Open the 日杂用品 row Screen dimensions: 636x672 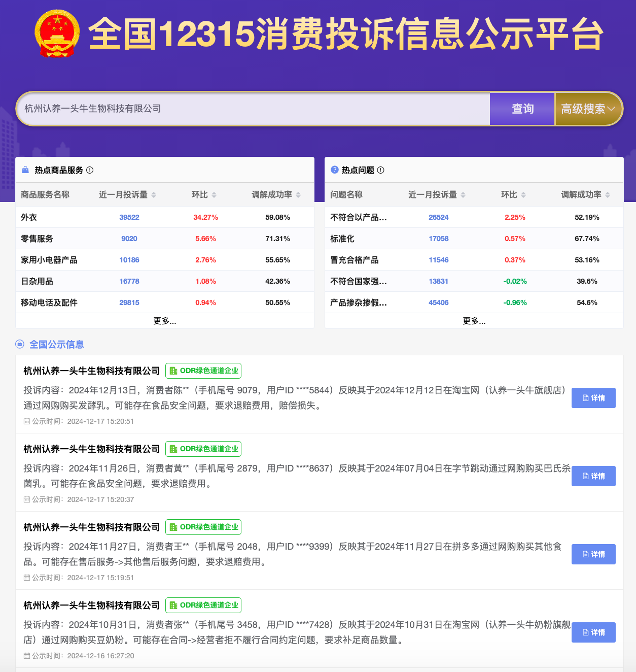point(165,281)
